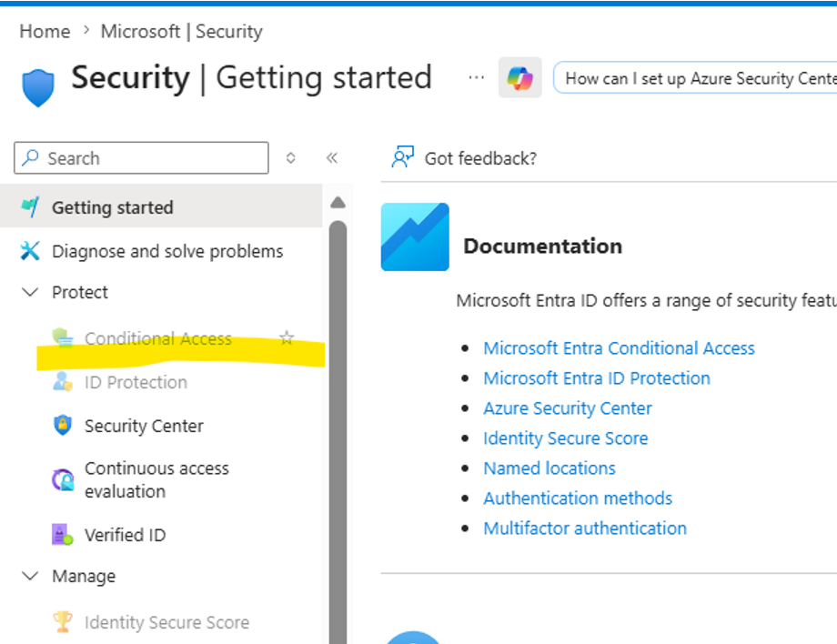
Task: Open Diagnose and solve problems
Action: tap(161, 251)
